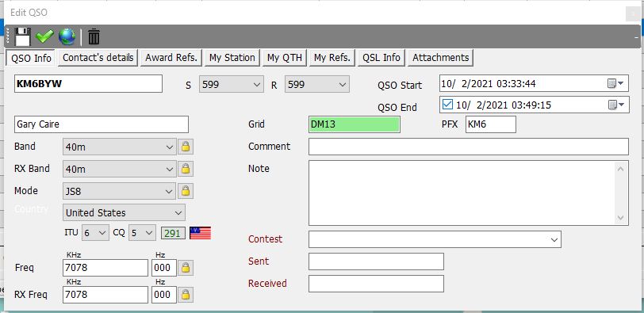The width and height of the screenshot is (644, 313).
Task: Click the PFX field KM6
Action: [491, 124]
